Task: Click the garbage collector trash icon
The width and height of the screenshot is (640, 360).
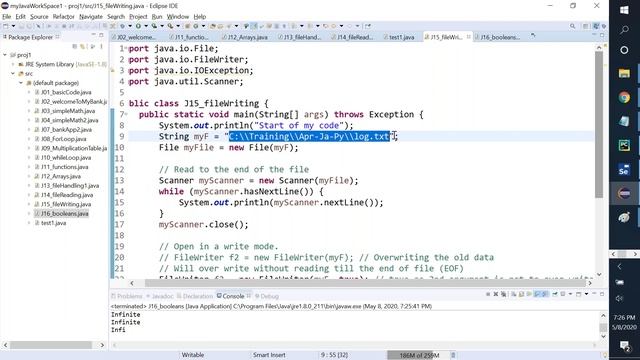Action: click(x=453, y=355)
